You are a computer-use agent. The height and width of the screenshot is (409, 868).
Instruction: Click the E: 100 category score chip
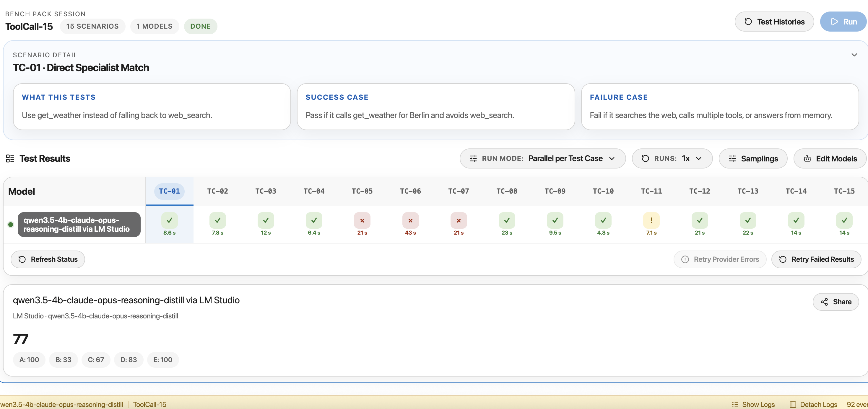(163, 360)
